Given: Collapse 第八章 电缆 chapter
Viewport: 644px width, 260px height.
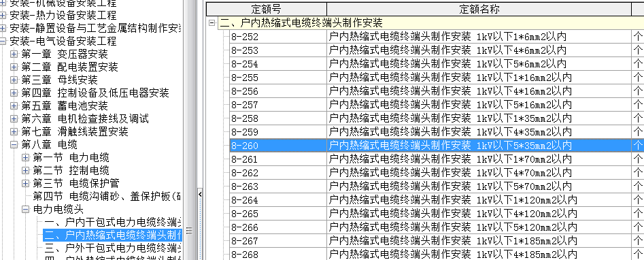Looking at the screenshot, I should pyautogui.click(x=14, y=144).
